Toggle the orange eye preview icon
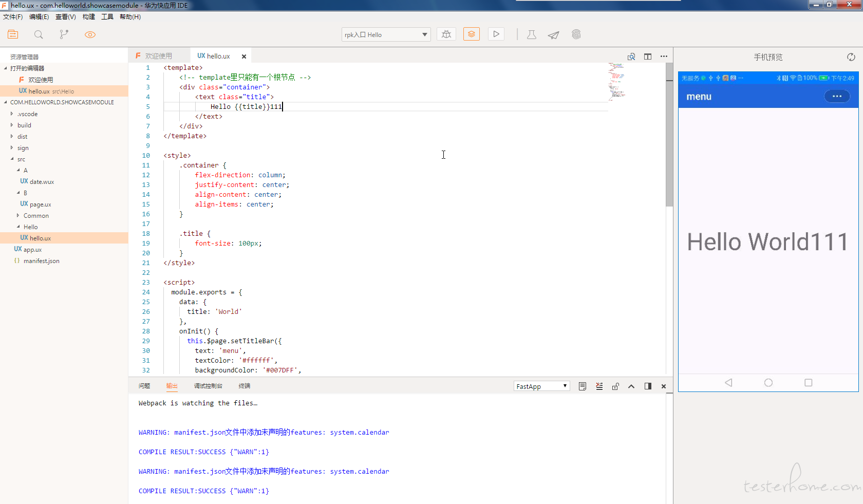 point(90,34)
